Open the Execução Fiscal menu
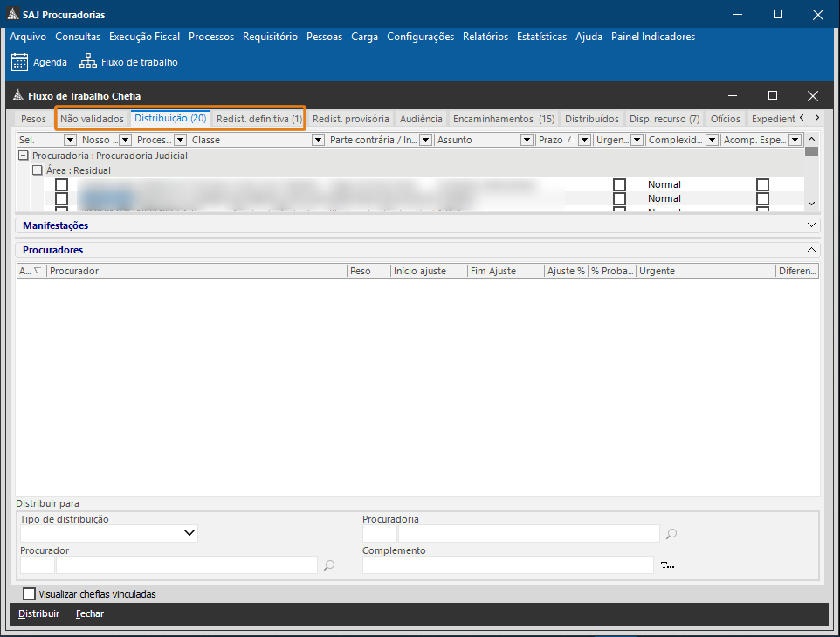Viewport: 840px width, 637px height. click(x=144, y=37)
